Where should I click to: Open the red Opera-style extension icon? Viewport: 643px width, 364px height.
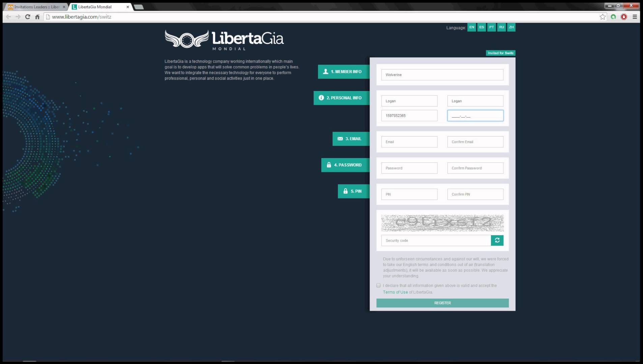(x=624, y=17)
